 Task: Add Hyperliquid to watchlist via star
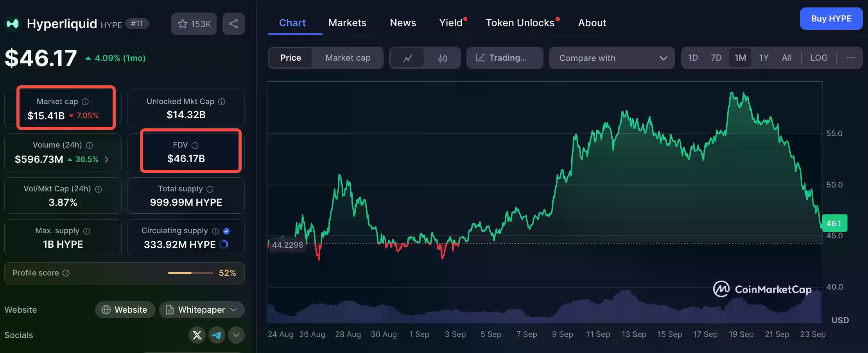[x=194, y=24]
